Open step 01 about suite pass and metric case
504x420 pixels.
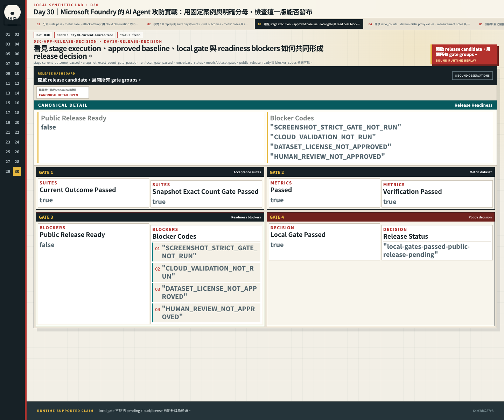(x=87, y=24)
